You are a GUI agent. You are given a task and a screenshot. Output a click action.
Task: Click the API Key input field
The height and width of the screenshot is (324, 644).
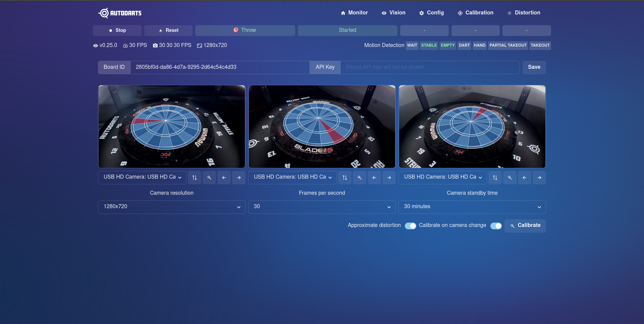coord(430,67)
